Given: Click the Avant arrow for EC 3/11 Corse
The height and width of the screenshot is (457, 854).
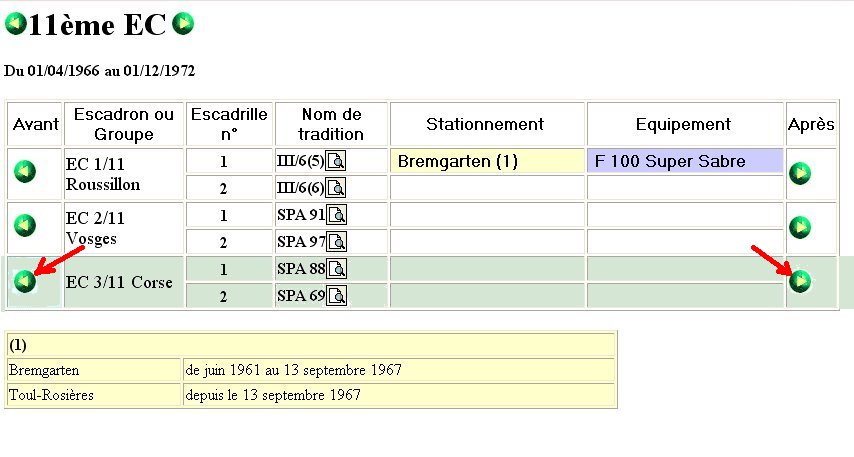Looking at the screenshot, I should 25,281.
